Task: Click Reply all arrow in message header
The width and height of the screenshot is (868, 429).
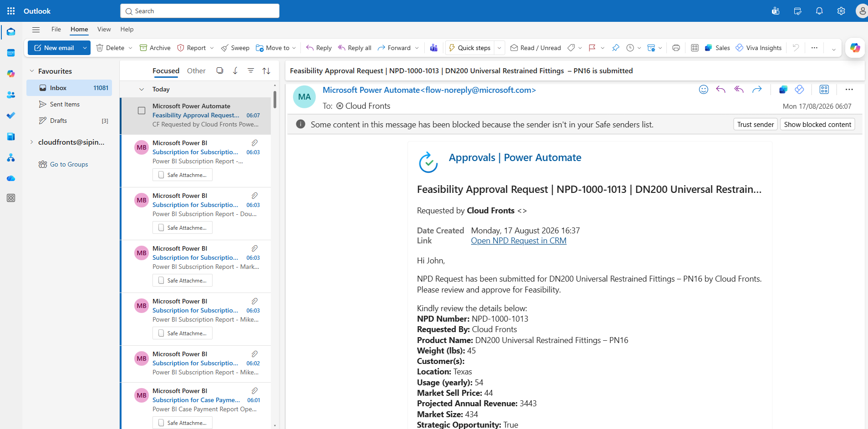Action: (739, 90)
